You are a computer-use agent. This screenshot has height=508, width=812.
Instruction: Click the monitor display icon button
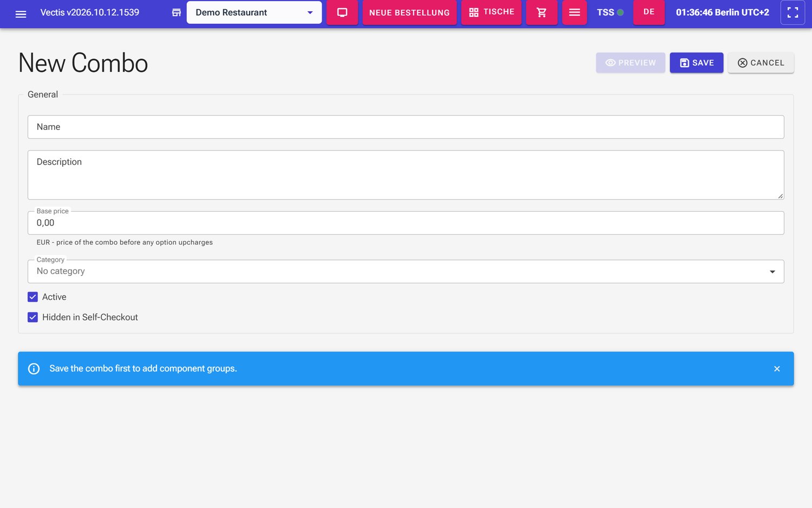342,12
